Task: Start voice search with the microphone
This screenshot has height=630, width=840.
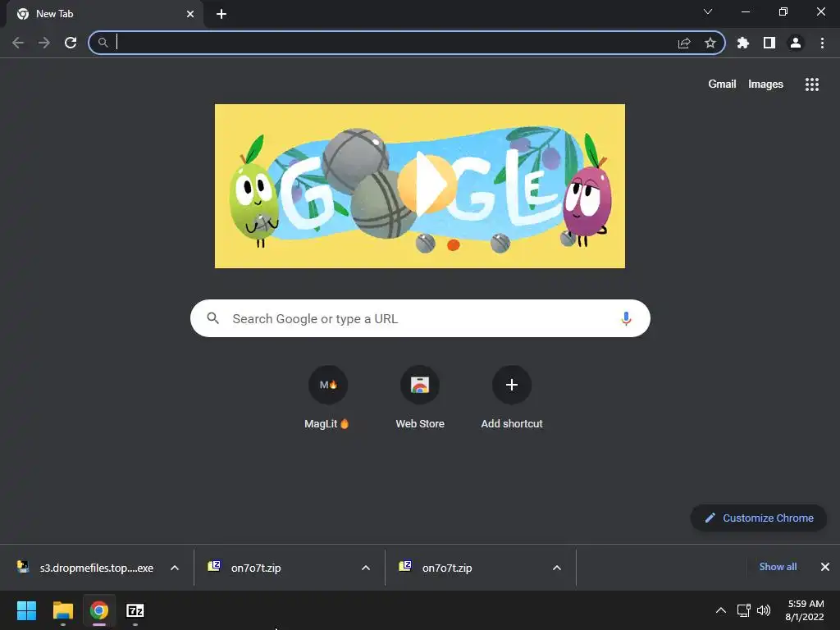Action: coord(626,319)
